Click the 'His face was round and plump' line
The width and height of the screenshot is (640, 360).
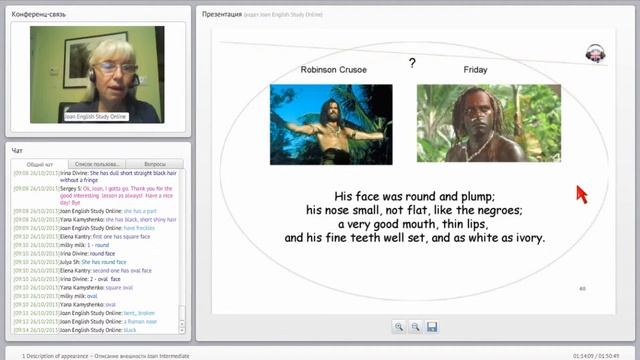(x=414, y=197)
